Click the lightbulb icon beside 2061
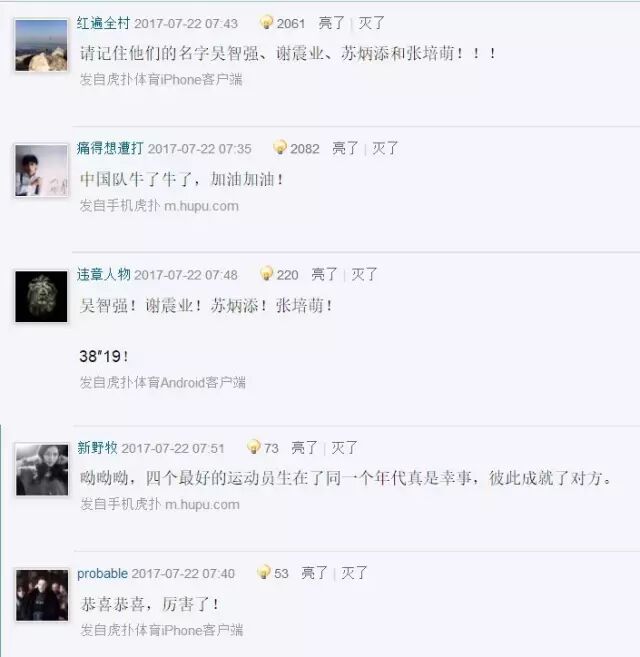 click(x=267, y=22)
